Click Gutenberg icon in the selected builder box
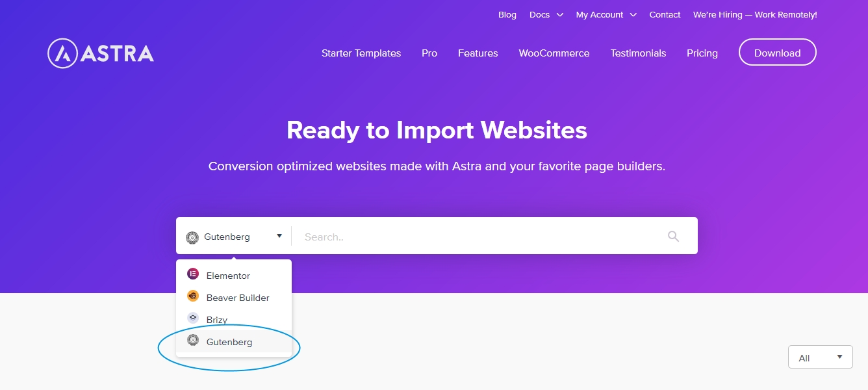This screenshot has height=390, width=868. 192,237
